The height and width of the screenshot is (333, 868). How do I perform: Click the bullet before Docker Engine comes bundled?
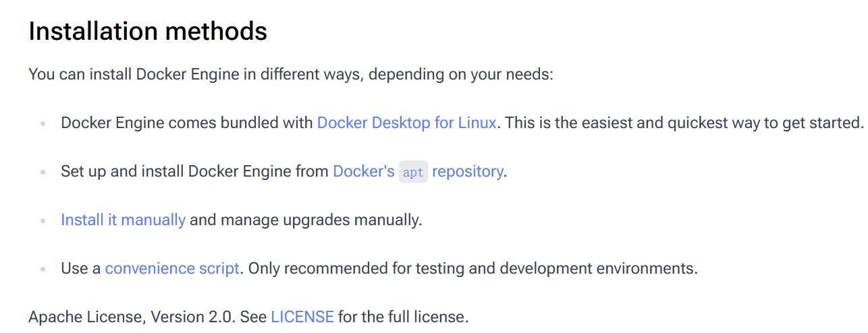(43, 124)
